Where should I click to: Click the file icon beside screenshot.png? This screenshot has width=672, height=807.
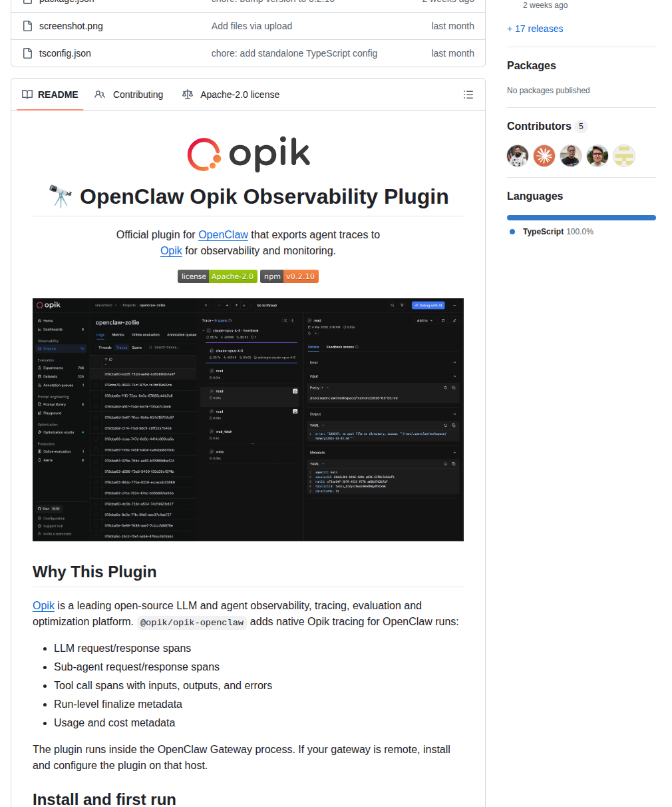click(x=27, y=26)
